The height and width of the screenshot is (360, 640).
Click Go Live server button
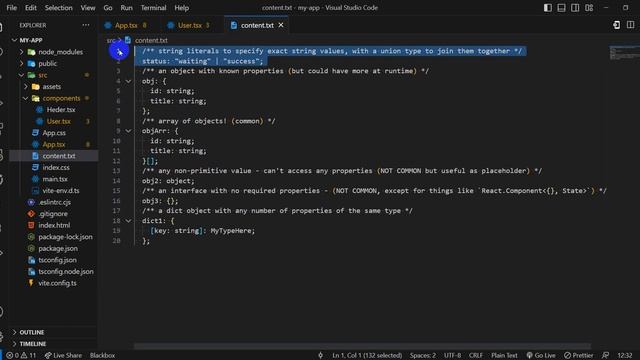[541, 355]
